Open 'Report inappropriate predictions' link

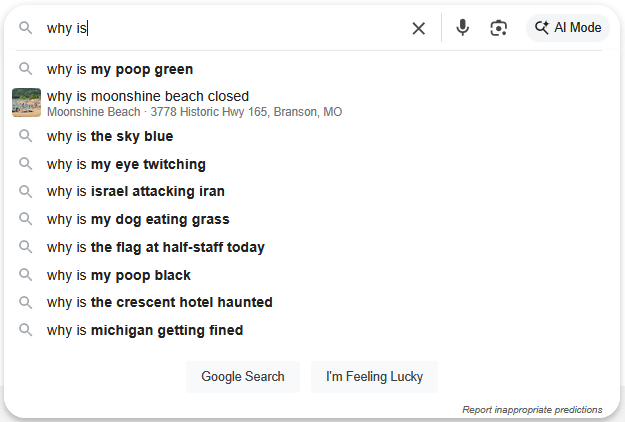click(x=532, y=410)
